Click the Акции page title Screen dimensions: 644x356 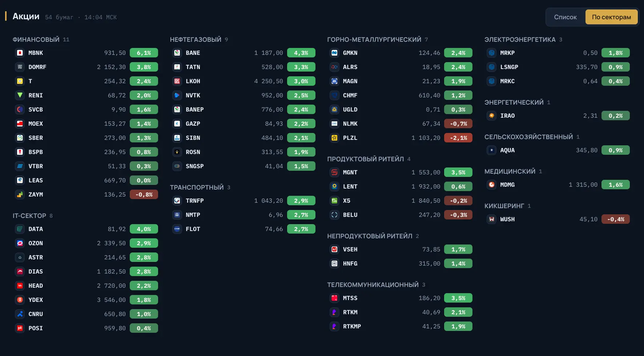click(x=26, y=16)
